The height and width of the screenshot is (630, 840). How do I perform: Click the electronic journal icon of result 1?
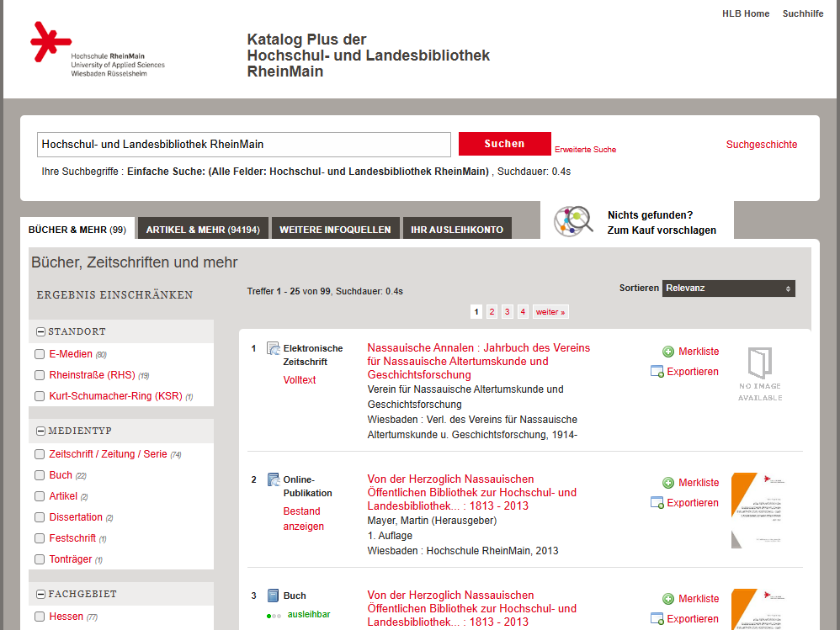coord(273,348)
